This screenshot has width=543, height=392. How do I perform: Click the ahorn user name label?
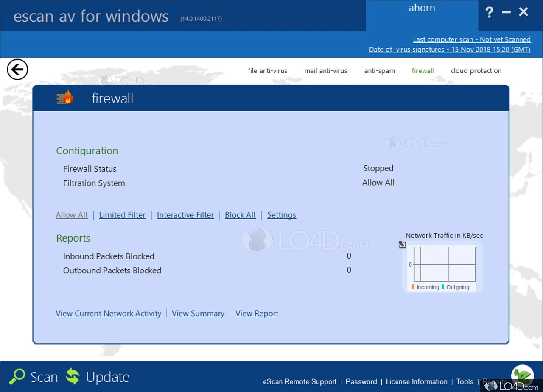[422, 8]
